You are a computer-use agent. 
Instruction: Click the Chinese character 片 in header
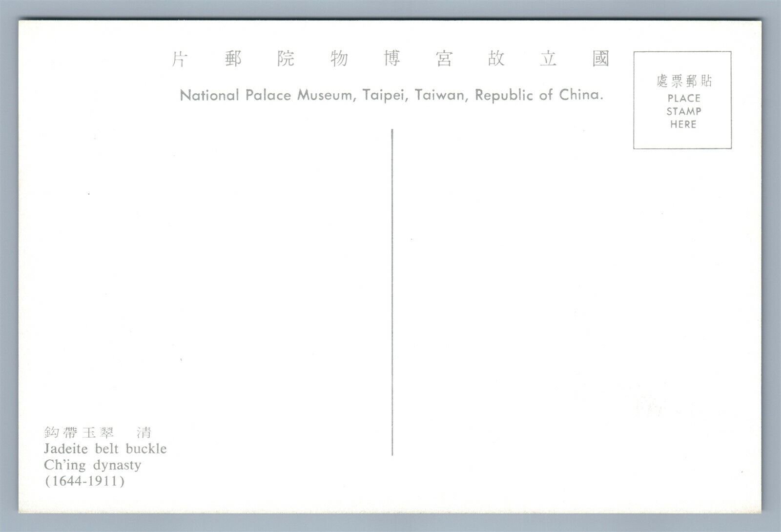[x=179, y=60]
